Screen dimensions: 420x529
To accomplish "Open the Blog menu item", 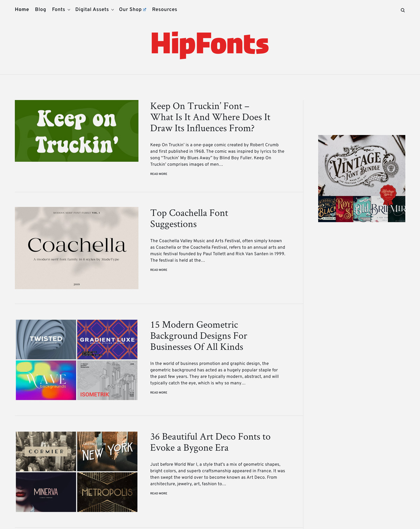I will coord(41,9).
